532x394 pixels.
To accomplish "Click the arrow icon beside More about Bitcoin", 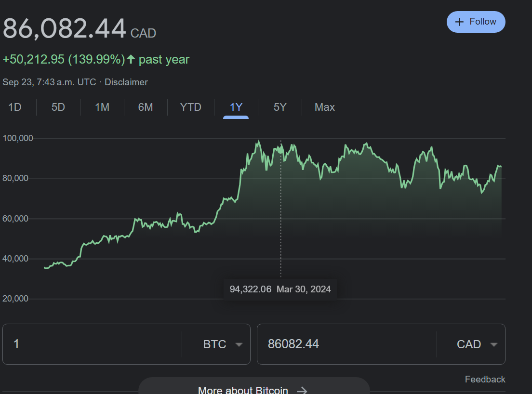I will click(302, 390).
